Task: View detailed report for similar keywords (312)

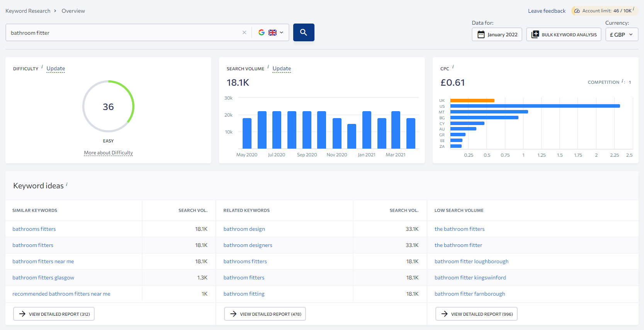Action: coord(54,314)
